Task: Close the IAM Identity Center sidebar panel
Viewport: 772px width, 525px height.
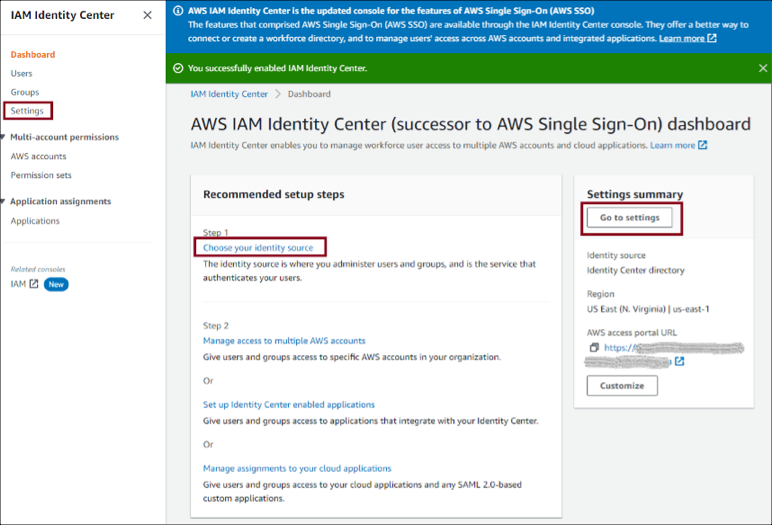Action: (147, 15)
